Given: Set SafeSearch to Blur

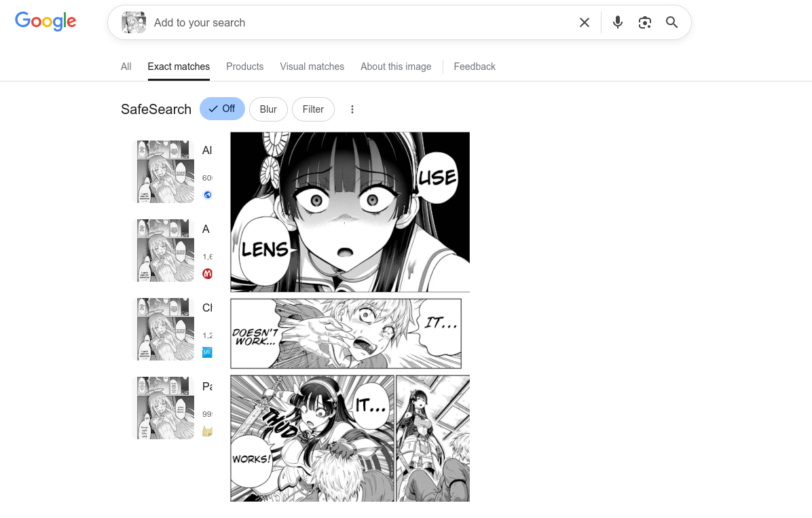Looking at the screenshot, I should 268,109.
